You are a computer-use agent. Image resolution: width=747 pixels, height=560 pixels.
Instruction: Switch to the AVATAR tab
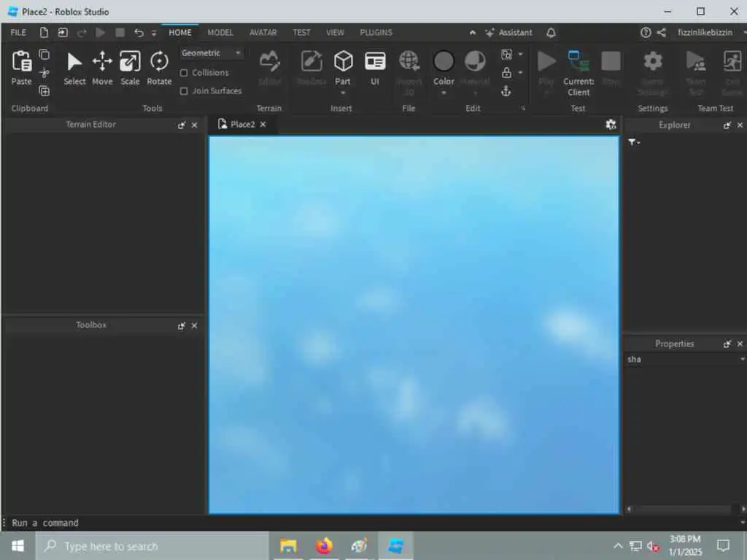pyautogui.click(x=263, y=32)
